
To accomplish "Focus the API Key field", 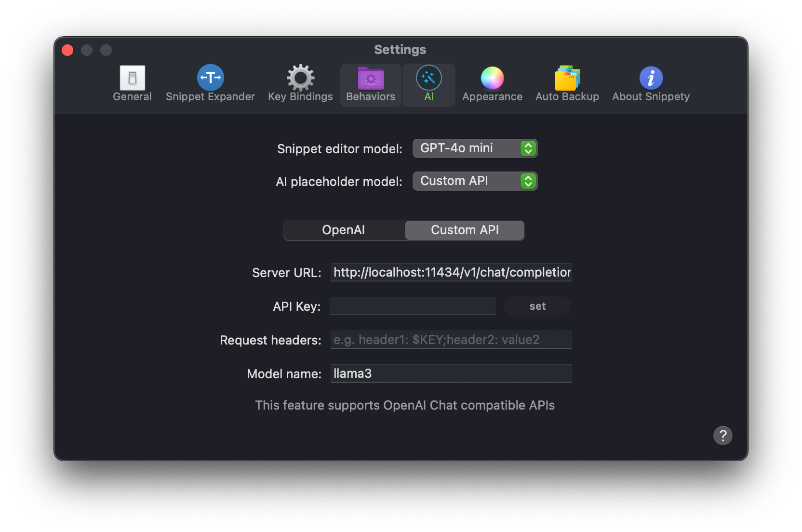I will pyautogui.click(x=413, y=306).
